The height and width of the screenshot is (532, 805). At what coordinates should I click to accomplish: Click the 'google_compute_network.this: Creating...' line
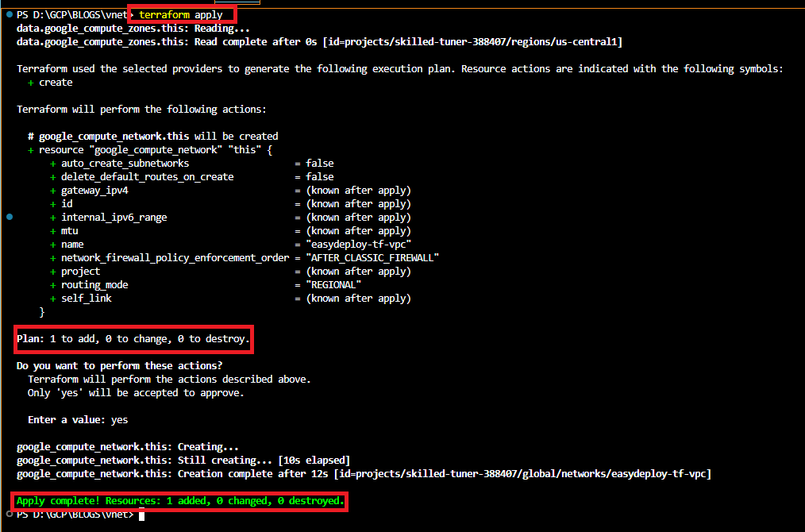[127, 447]
